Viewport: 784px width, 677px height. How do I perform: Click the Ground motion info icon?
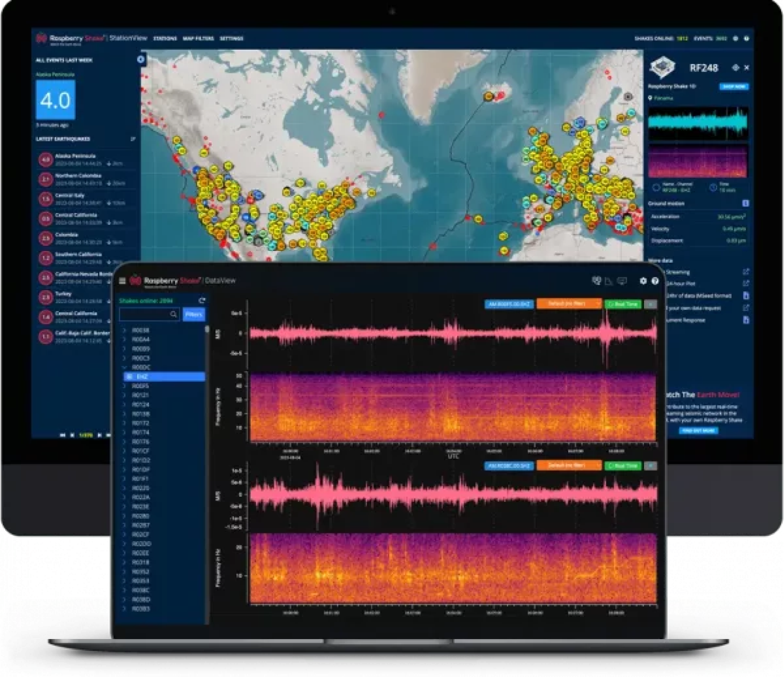point(745,203)
